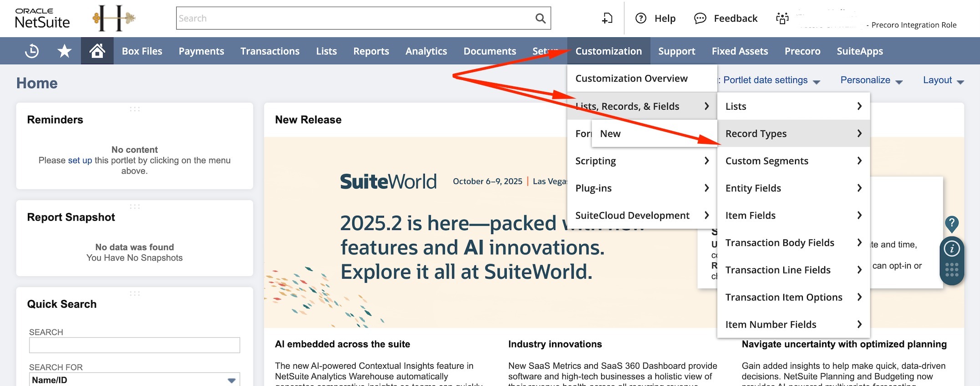The image size is (980, 386).
Task: Grab the Reminders portlet drag handle
Action: (135, 109)
